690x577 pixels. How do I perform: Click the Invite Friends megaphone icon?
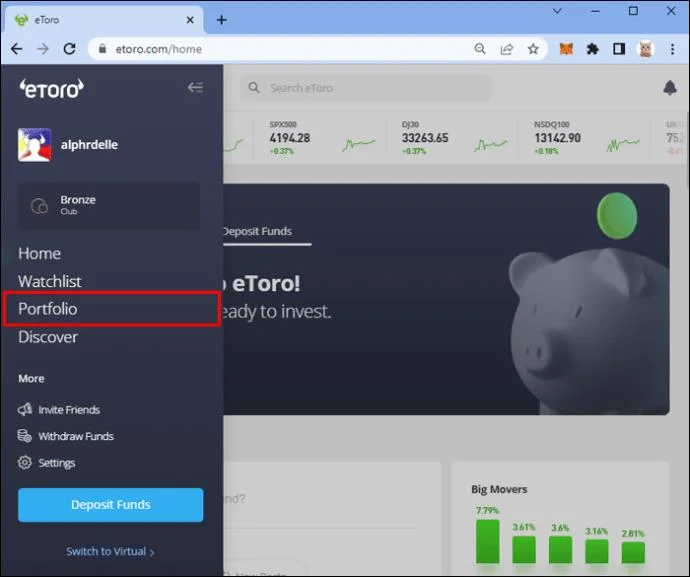25,409
